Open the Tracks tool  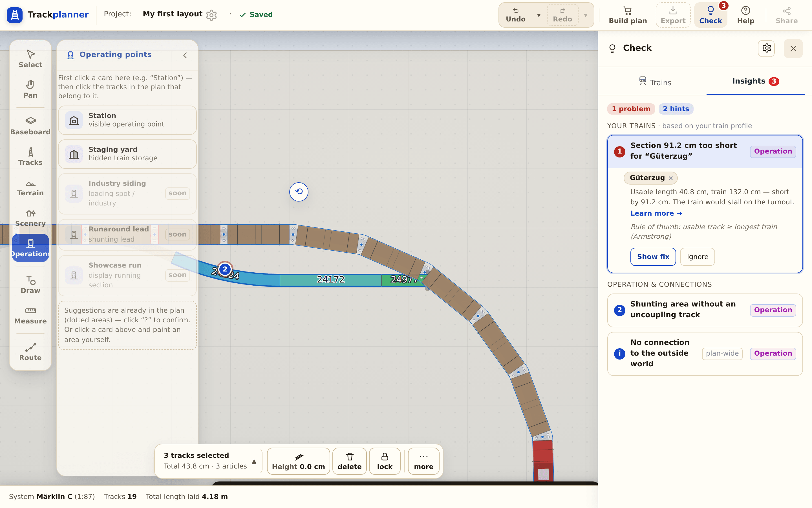click(30, 157)
